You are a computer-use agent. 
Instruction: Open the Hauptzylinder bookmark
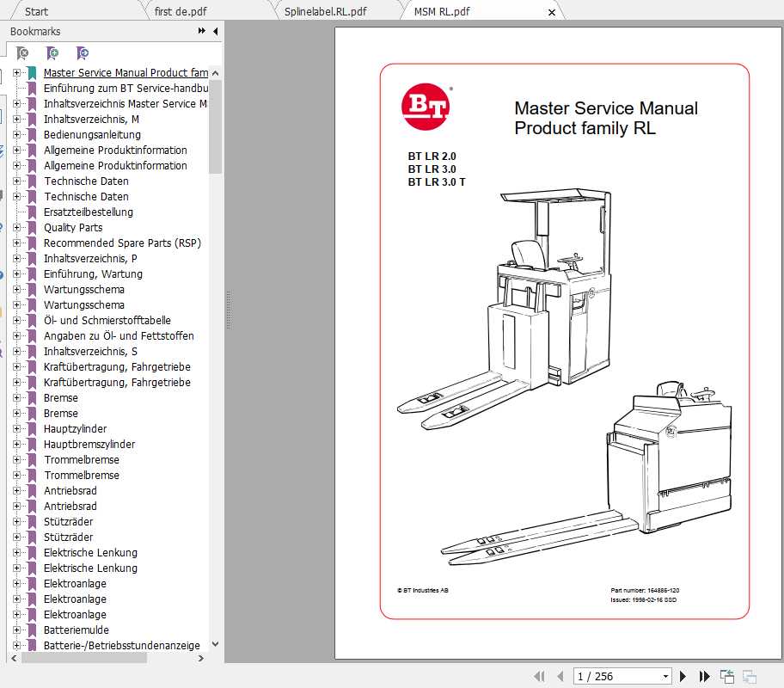75,429
